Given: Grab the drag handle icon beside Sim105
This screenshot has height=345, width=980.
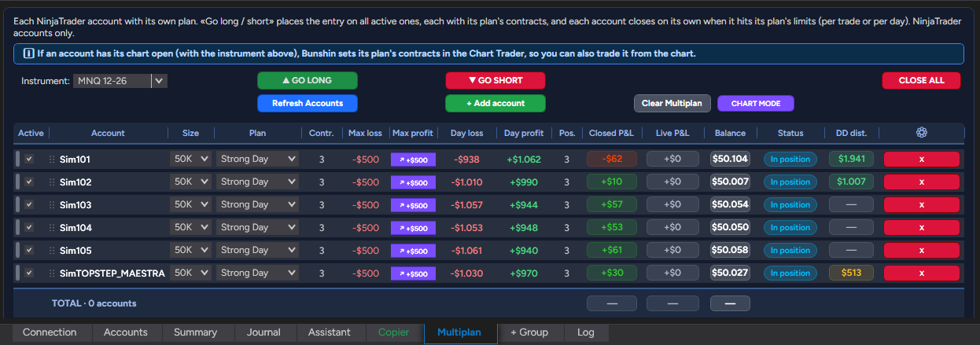Looking at the screenshot, I should point(53,250).
